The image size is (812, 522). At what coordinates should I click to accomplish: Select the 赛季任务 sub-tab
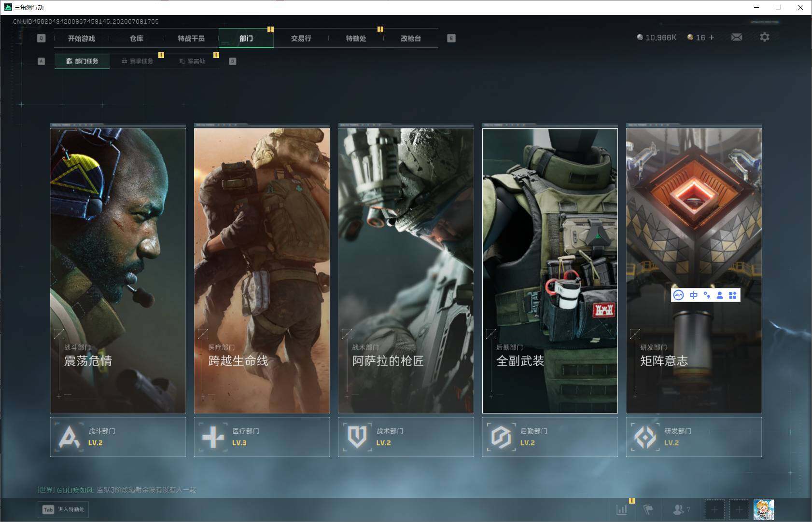137,61
